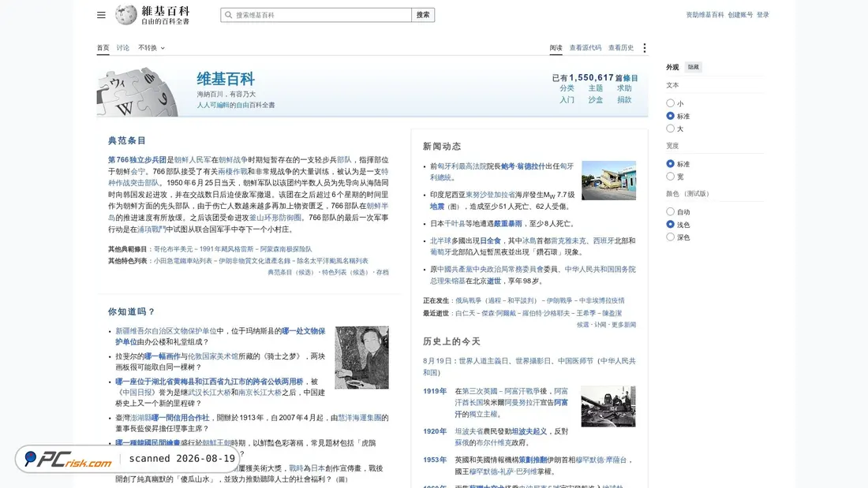
Task: Open the 捐款 link
Action: [x=624, y=100]
